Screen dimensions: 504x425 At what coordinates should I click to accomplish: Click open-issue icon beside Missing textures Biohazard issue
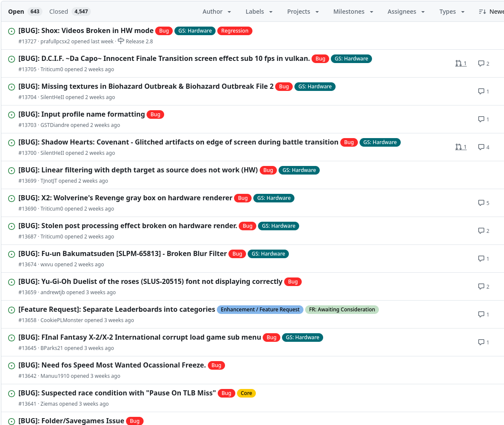(12, 87)
